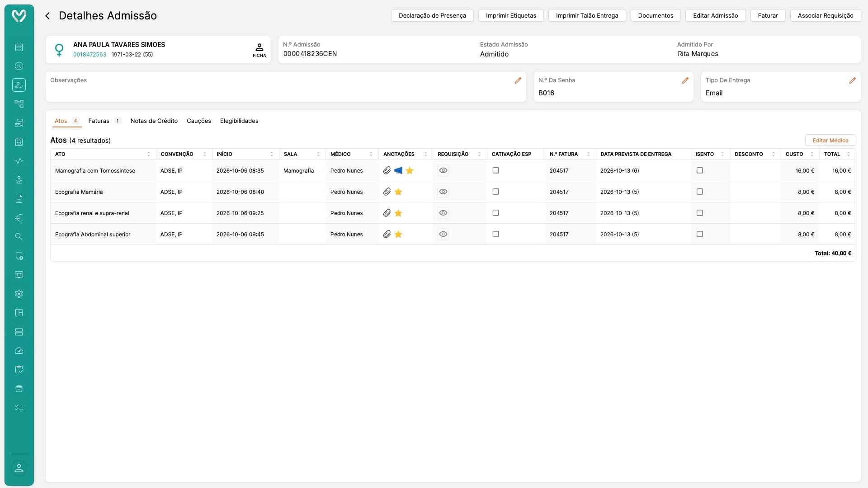
Task: Click the blue megaphone annotation icon for Mamografia
Action: click(x=398, y=170)
